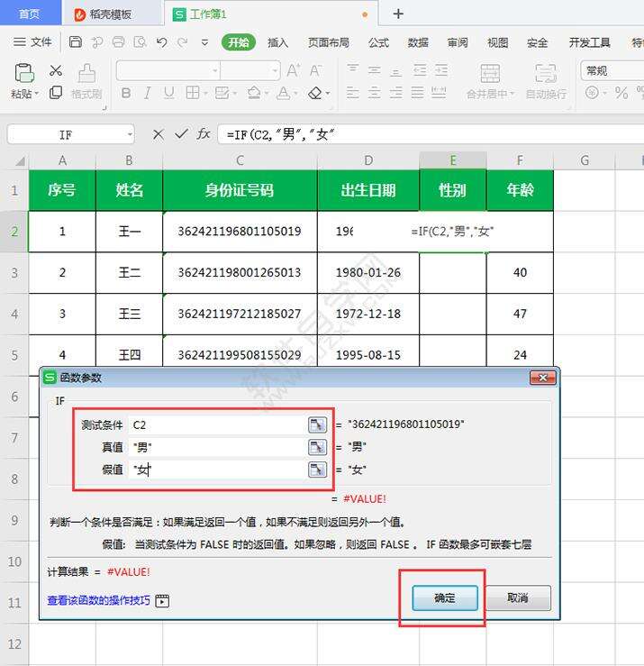Select cell with 王二
644x666 pixels.
click(x=130, y=273)
